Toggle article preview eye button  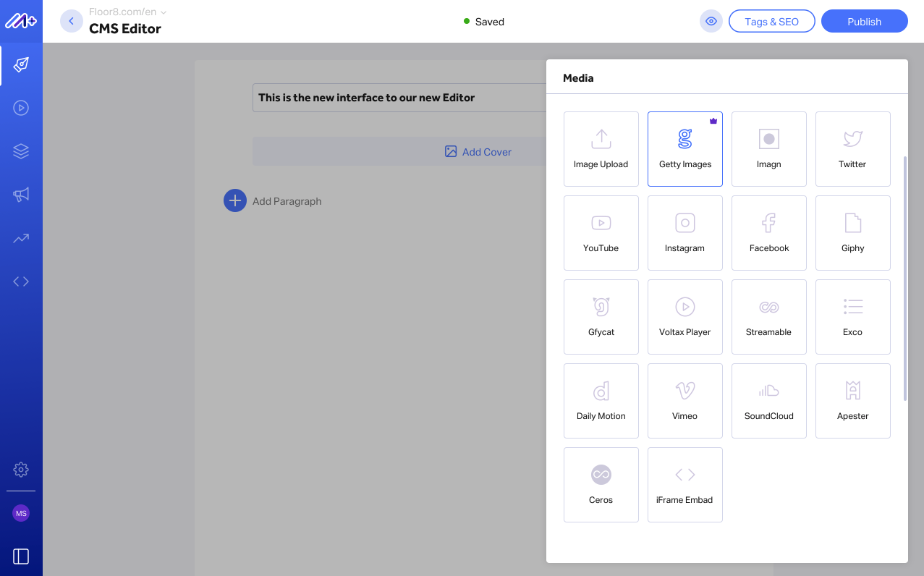point(711,21)
